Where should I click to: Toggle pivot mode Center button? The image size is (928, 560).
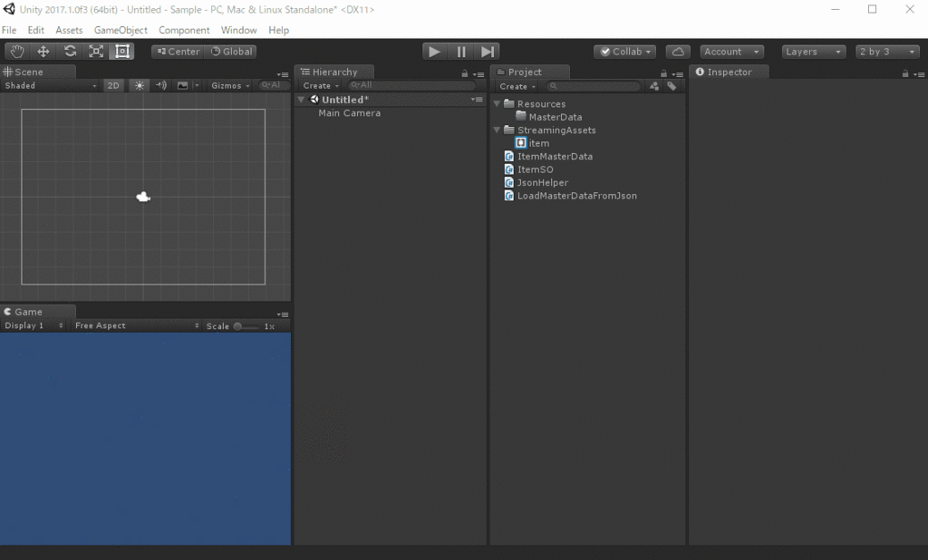179,52
